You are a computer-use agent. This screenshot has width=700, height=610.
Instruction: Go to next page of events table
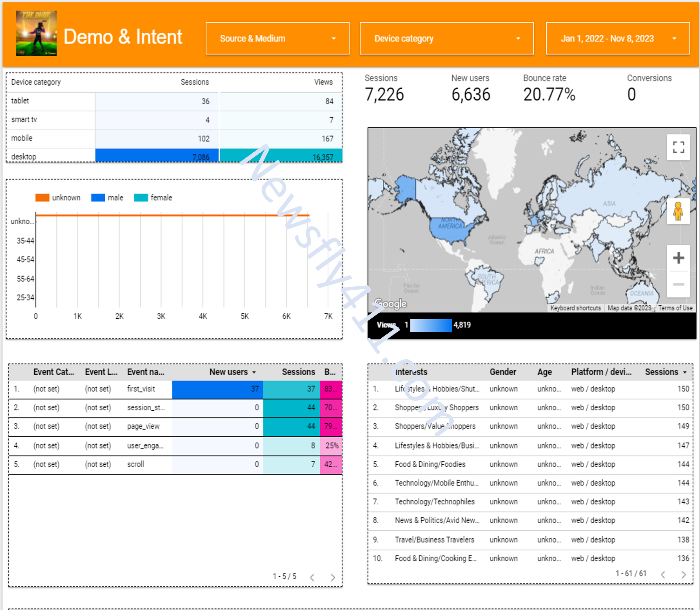333,577
